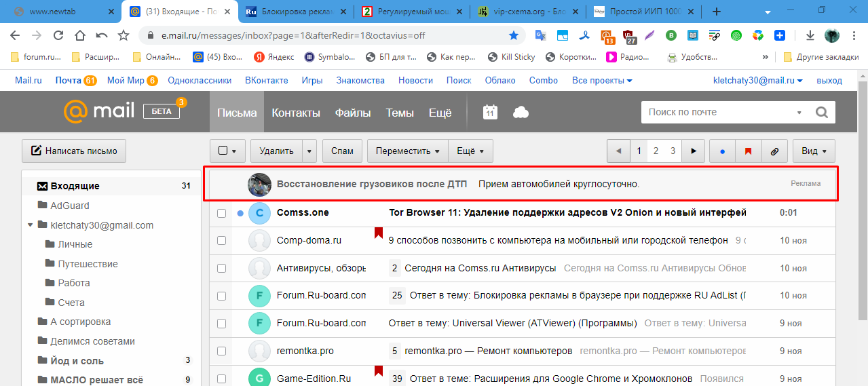868x386 pixels.
Task: Open the select-all checkbox dropdown
Action: [227, 151]
